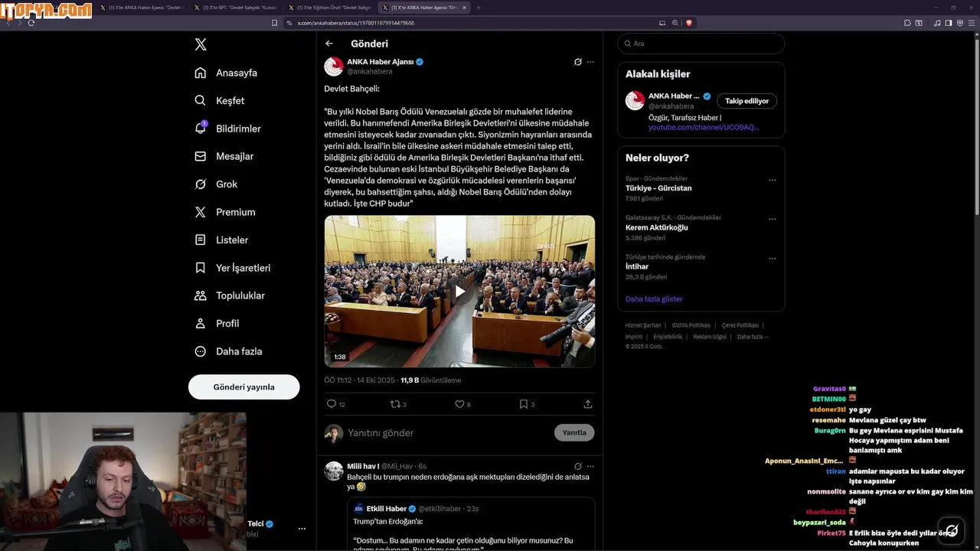Image resolution: width=980 pixels, height=551 pixels.
Task: Expand Daha fazla footer menu
Action: point(753,337)
